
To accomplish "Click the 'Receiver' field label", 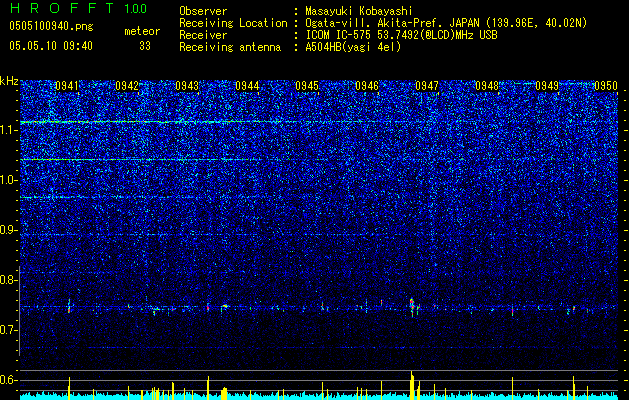I will point(203,35).
